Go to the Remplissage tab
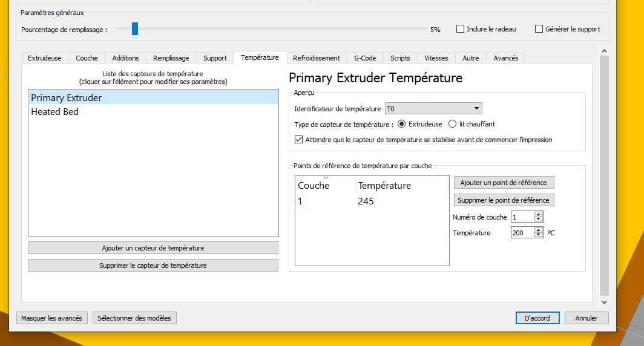The width and height of the screenshot is (644, 346). click(171, 58)
